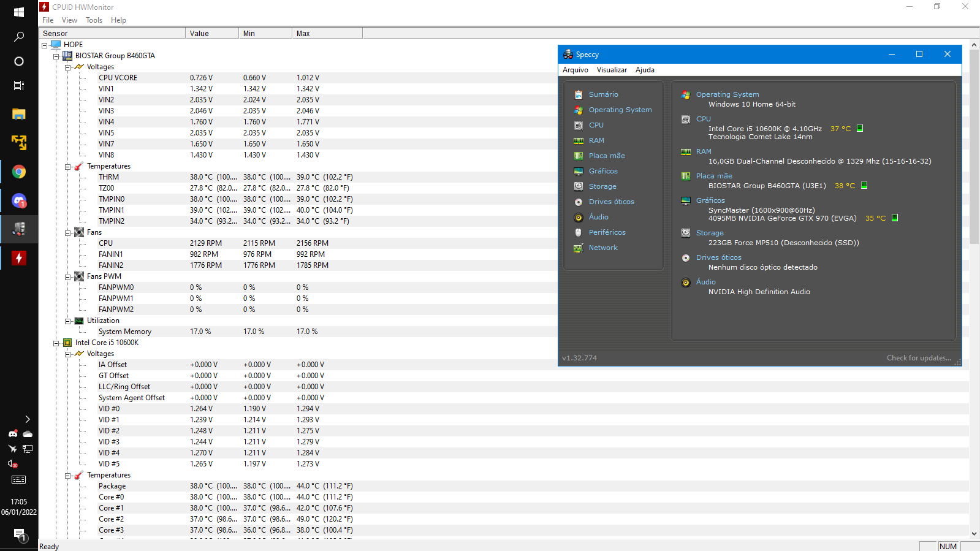Open taskbar Search icon
The image size is (980, 551).
coord(19,37)
